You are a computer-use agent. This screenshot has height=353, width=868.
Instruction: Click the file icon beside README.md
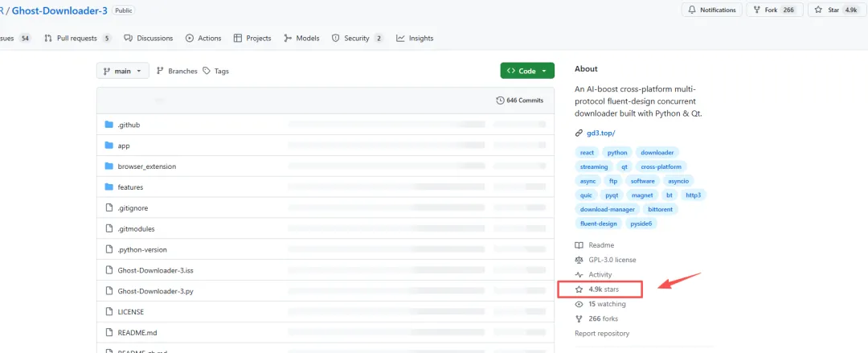click(108, 333)
